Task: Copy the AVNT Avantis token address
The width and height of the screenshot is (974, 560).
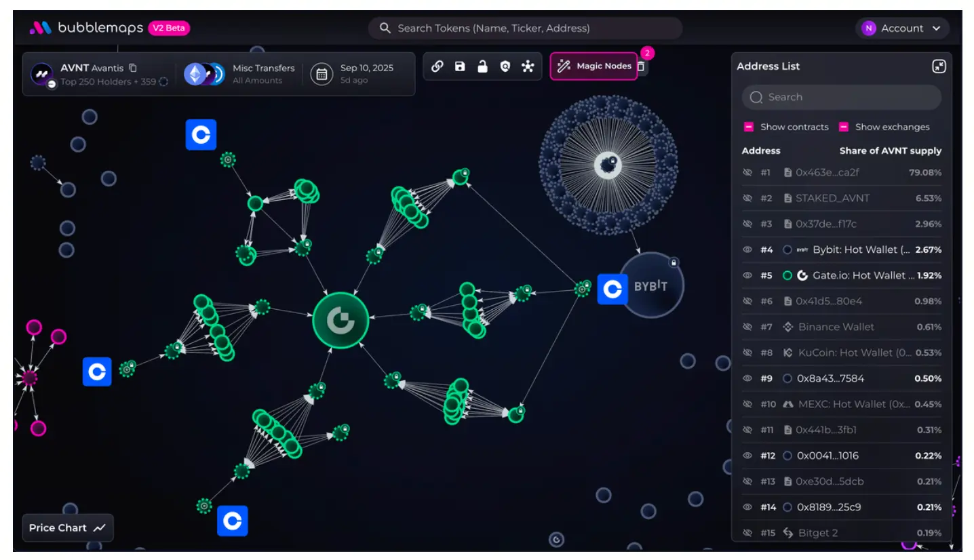Action: point(133,68)
